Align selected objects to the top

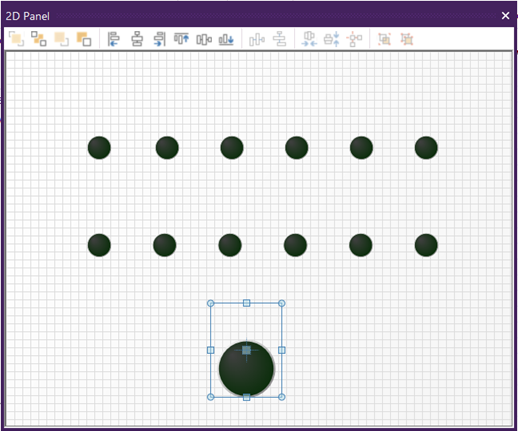click(x=181, y=38)
